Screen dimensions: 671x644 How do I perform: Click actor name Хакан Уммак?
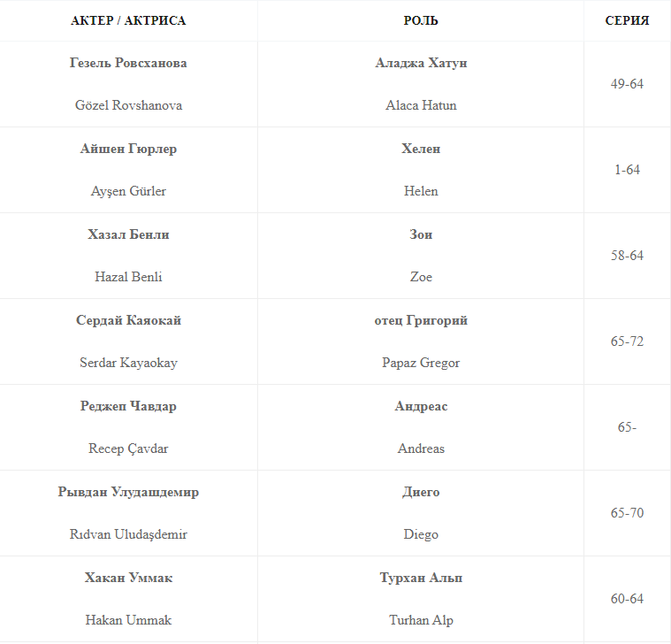[x=128, y=578]
